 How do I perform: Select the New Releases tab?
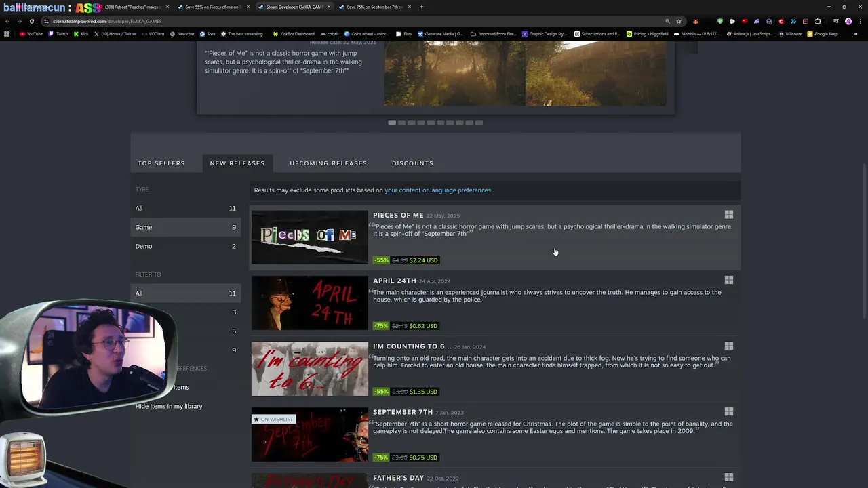point(237,163)
